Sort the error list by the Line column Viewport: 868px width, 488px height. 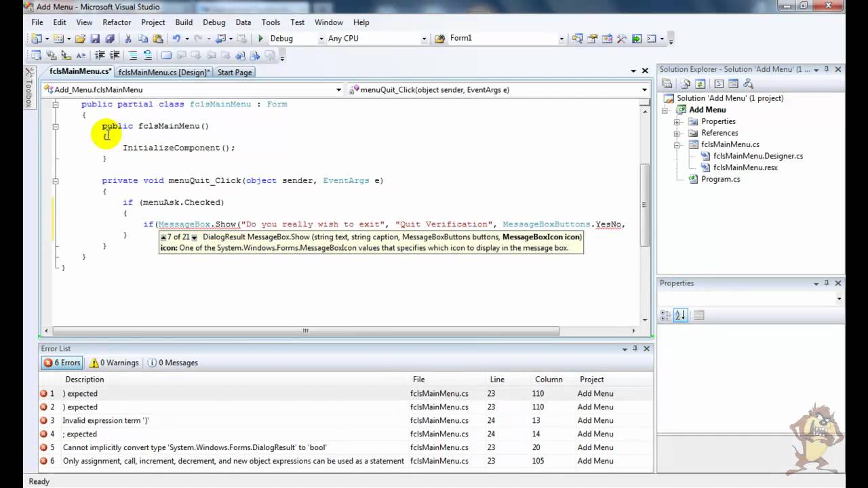(509, 380)
